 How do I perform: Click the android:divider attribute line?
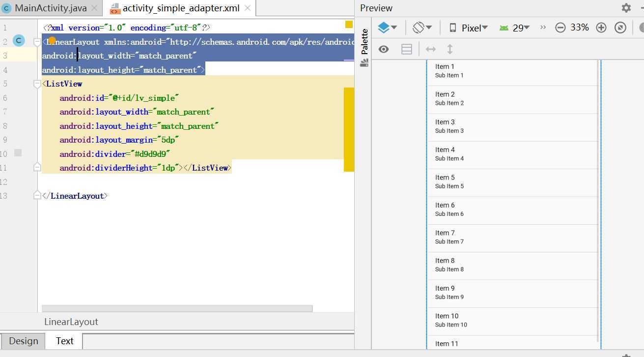(x=115, y=154)
